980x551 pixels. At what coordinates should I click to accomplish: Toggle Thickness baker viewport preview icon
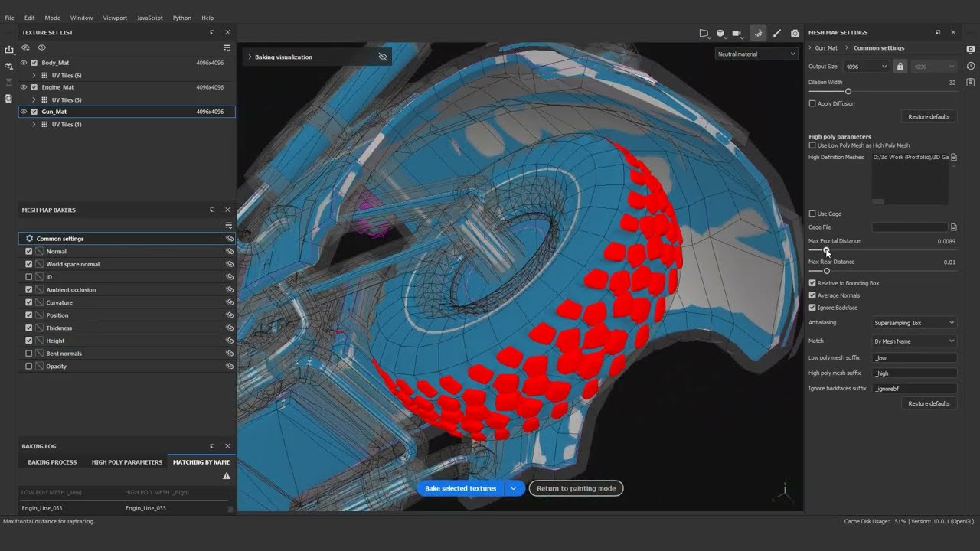click(229, 328)
